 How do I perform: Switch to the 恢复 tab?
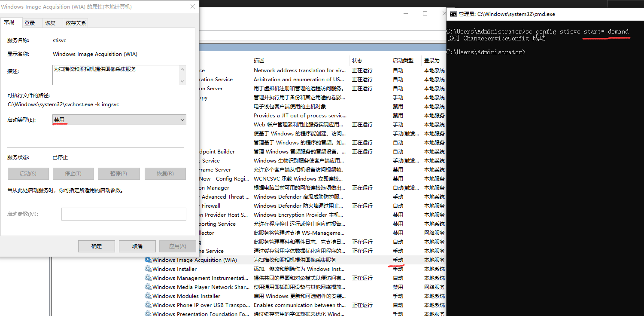pos(50,23)
